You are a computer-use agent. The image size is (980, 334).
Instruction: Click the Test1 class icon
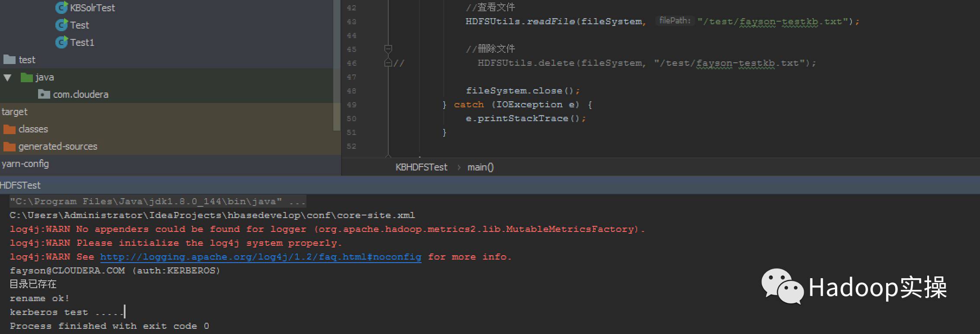coord(61,42)
